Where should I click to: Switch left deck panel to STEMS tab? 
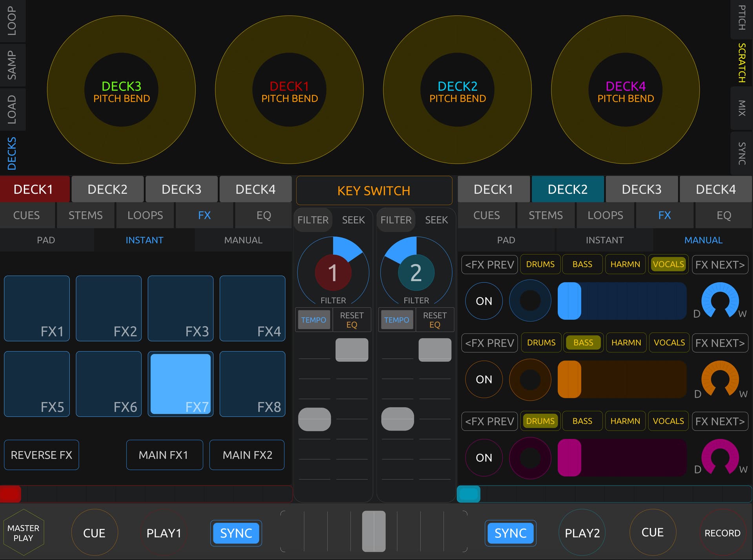pos(85,215)
